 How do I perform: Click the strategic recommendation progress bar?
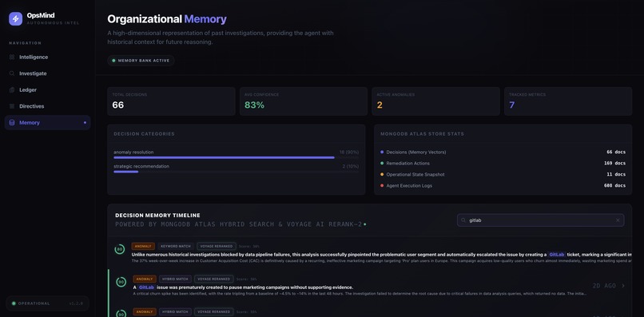pos(237,172)
